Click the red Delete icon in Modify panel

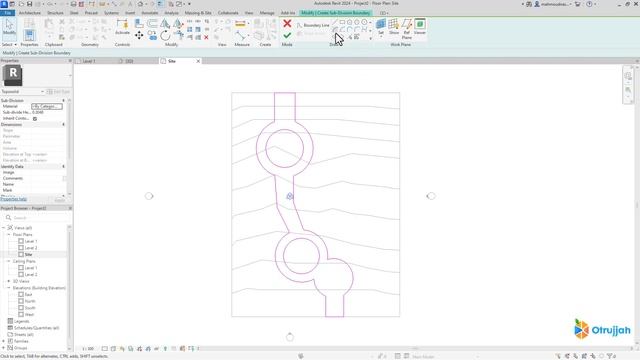(x=207, y=37)
